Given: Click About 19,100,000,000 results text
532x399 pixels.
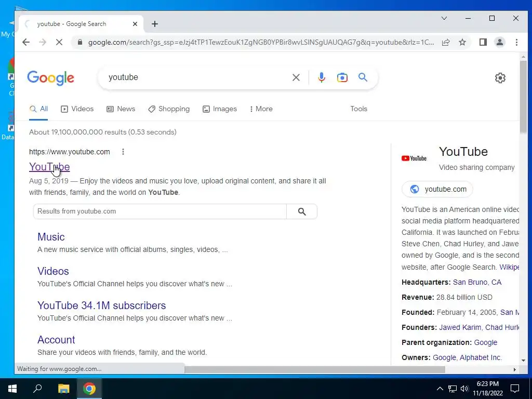Looking at the screenshot, I should tap(103, 132).
